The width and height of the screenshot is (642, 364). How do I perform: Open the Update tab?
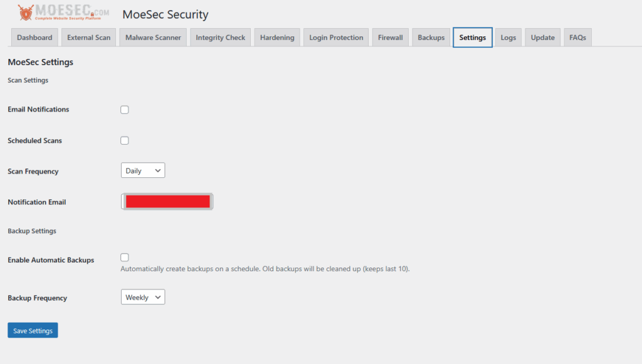542,37
